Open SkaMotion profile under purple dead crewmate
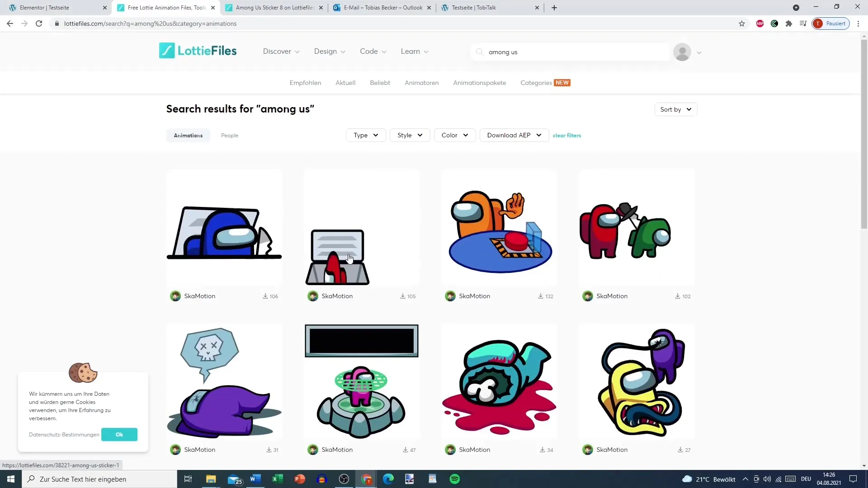 pos(199,450)
